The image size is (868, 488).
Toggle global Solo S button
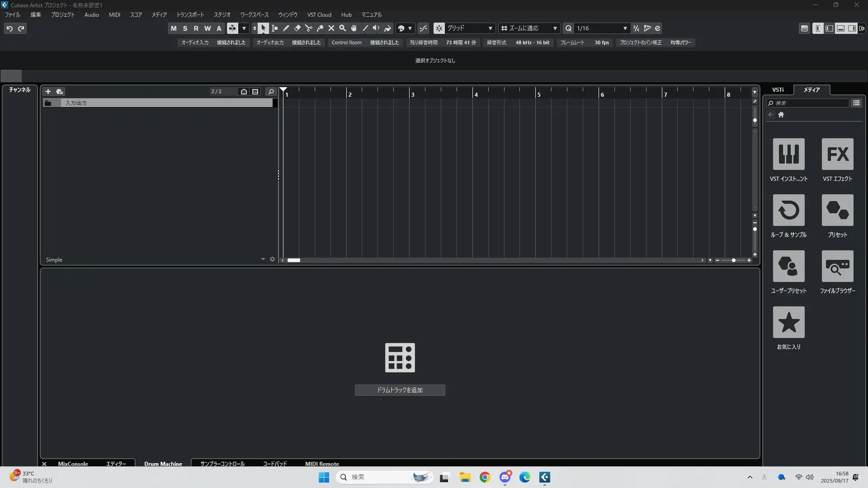[x=185, y=28]
